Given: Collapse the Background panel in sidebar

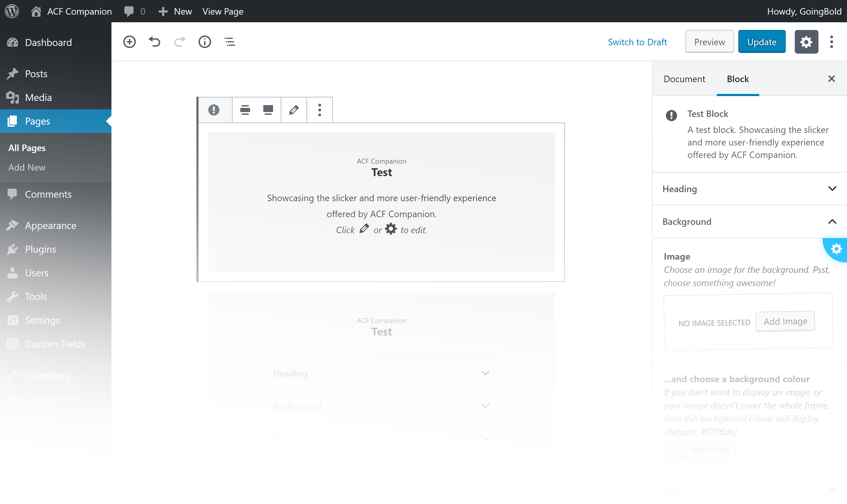Looking at the screenshot, I should [749, 221].
